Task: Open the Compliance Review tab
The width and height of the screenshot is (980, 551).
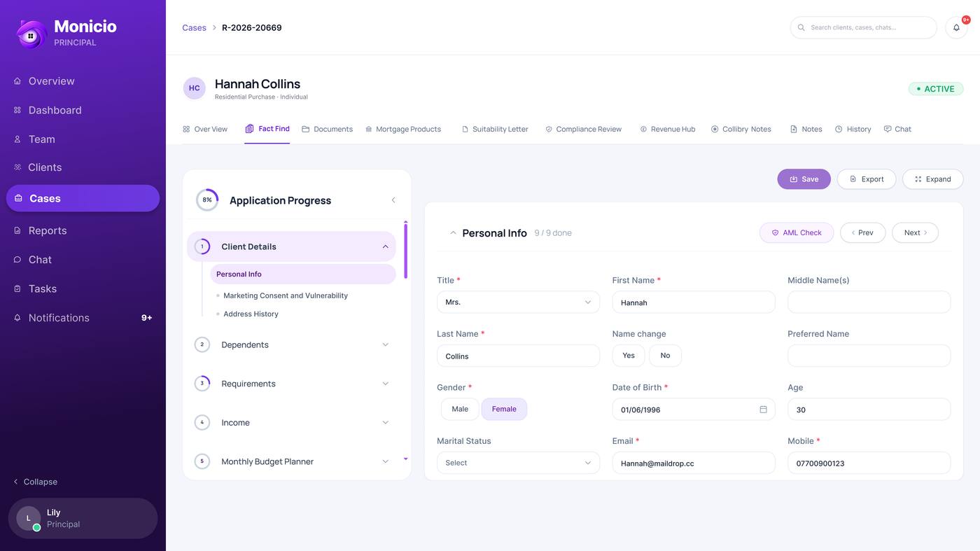Action: 584,129
